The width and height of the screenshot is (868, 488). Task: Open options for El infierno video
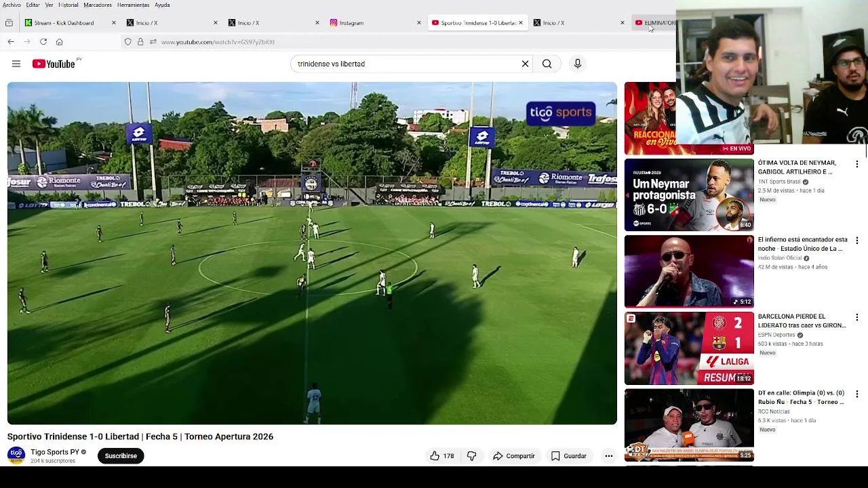(x=856, y=241)
